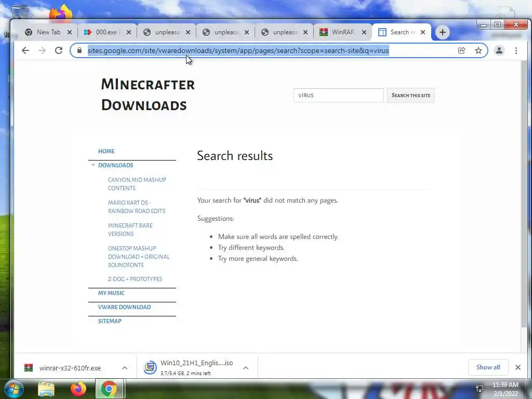Click the network tray icon

tap(480, 389)
